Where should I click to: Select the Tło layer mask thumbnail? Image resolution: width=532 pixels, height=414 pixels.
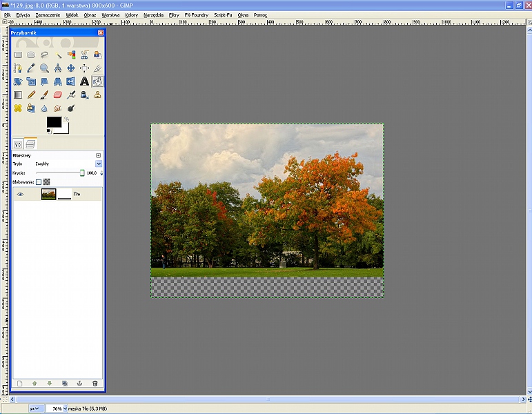[64, 195]
